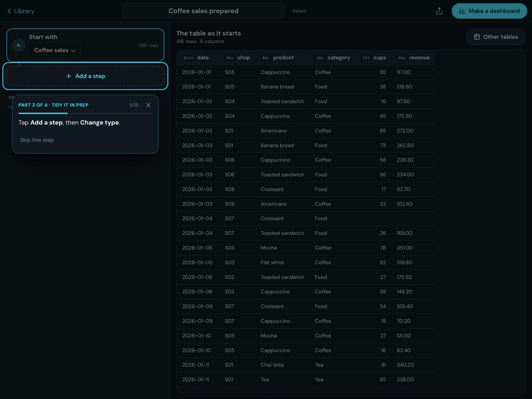Click the Abc type icon on revenue column
The image size is (532, 399).
pos(402,58)
